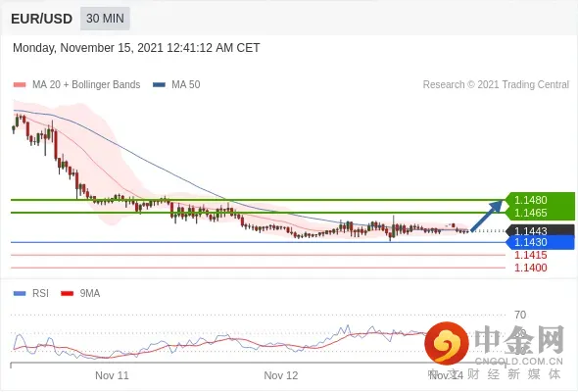Toggle MA 20 + Bollinger Bands legend label
This screenshot has width=578, height=392.
click(x=86, y=85)
